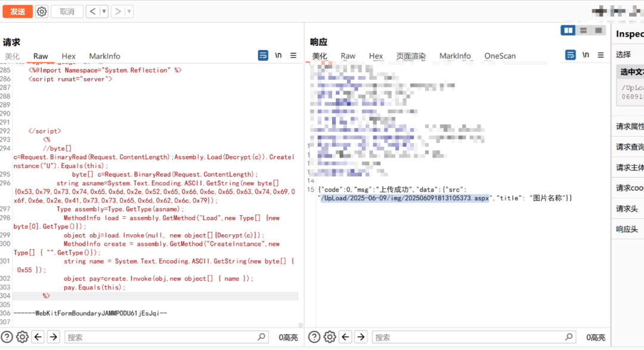Open help icon under request panel
The image size is (644, 350).
7,337
